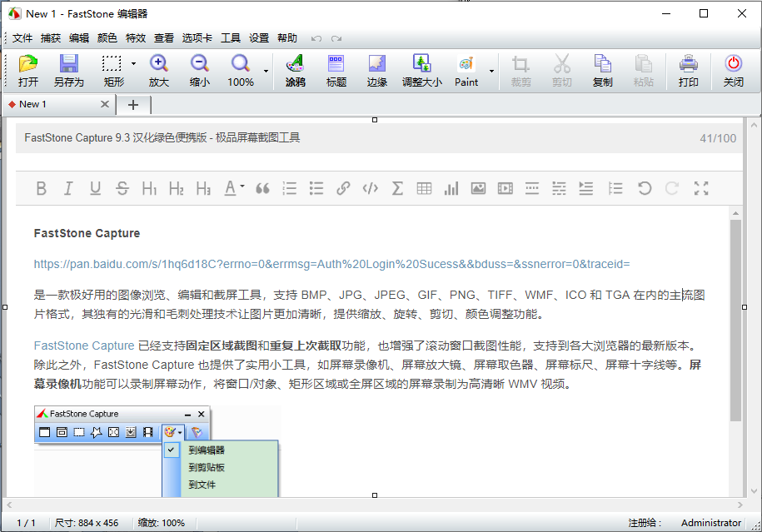Click the 粘贴 paste icon
Image resolution: width=762 pixels, height=532 pixels.
pyautogui.click(x=644, y=71)
